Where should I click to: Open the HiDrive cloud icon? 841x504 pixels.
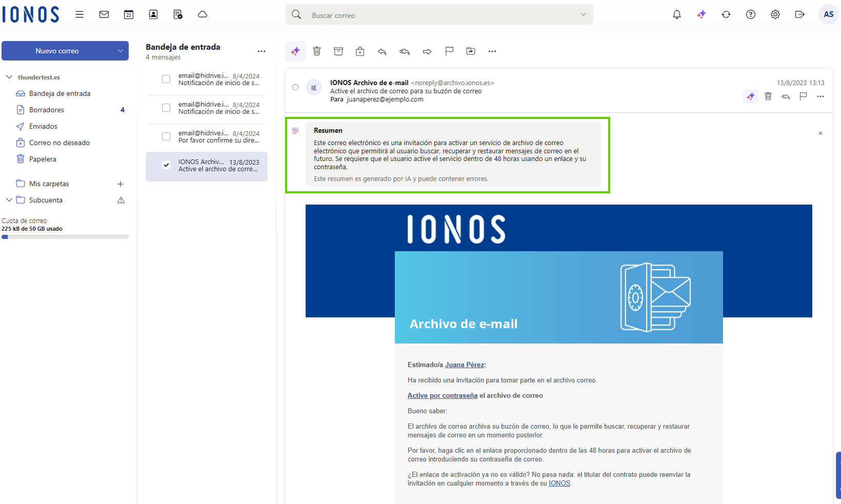[203, 14]
